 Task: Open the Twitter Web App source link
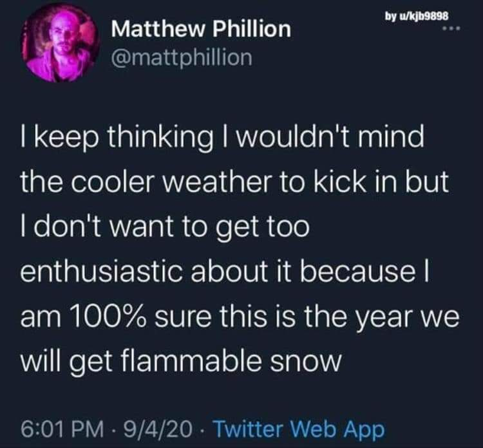point(299,429)
